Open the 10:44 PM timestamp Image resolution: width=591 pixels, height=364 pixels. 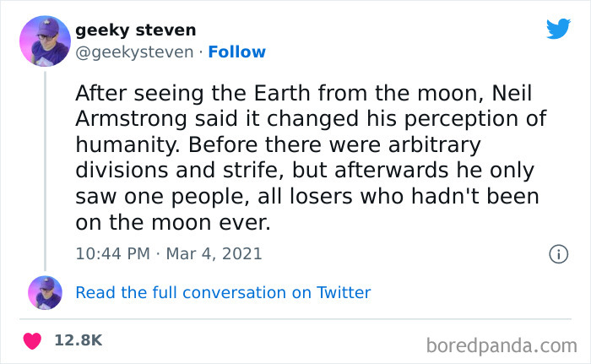[113, 253]
